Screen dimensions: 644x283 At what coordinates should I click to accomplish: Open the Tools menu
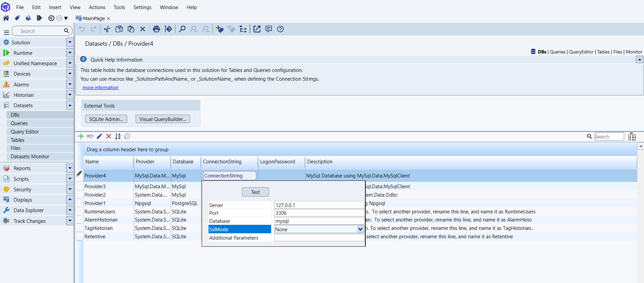119,7
